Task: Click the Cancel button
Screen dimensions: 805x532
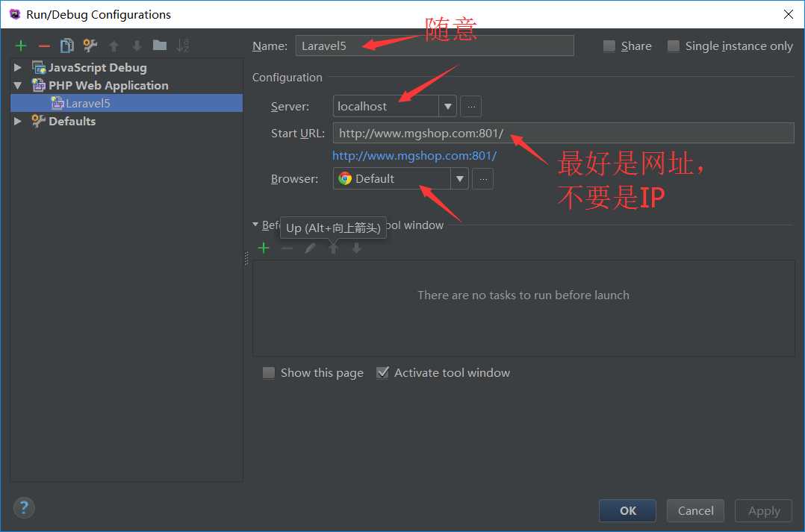Action: [x=695, y=510]
